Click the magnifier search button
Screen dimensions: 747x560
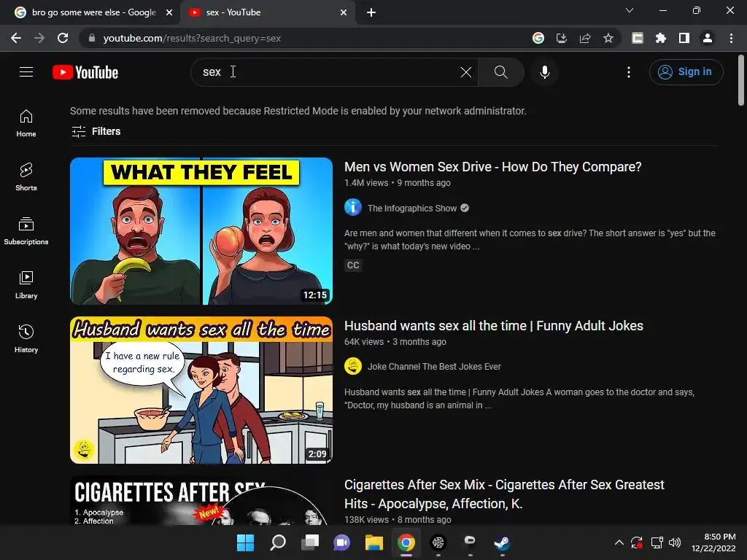click(500, 72)
